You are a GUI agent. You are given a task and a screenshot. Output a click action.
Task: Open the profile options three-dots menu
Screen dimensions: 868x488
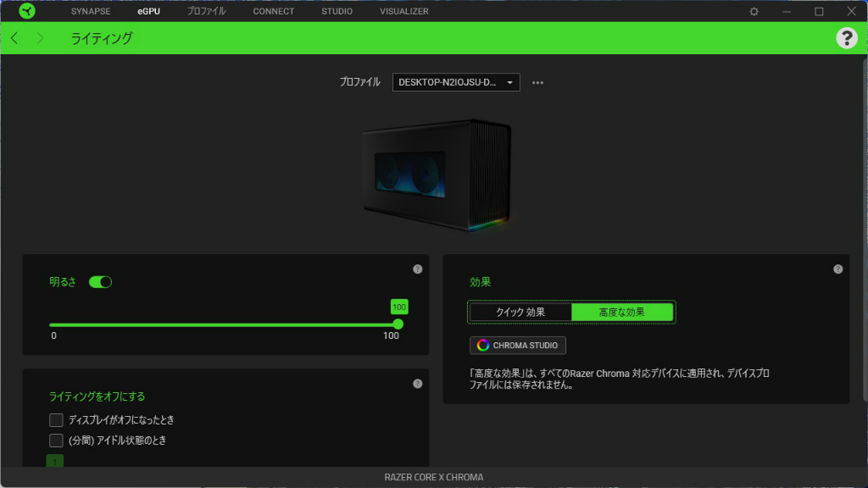click(537, 82)
